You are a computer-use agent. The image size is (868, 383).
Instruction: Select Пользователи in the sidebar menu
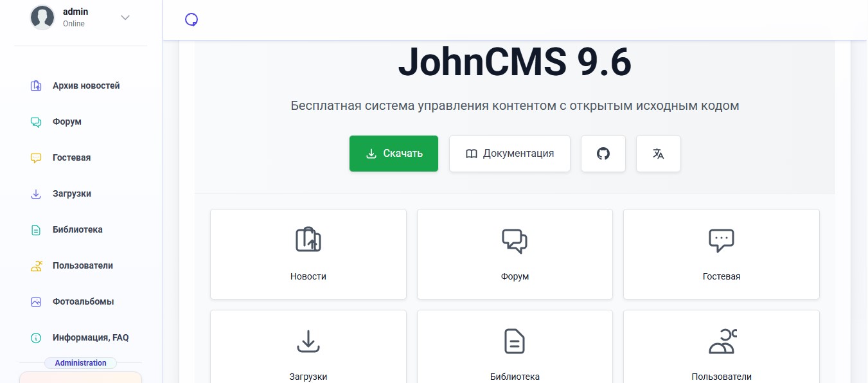point(82,265)
